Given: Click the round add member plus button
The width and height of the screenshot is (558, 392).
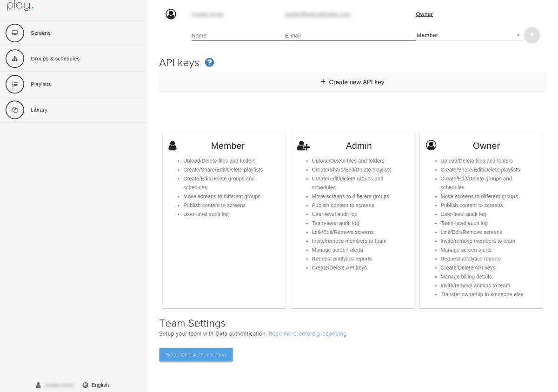Looking at the screenshot, I should (x=532, y=34).
